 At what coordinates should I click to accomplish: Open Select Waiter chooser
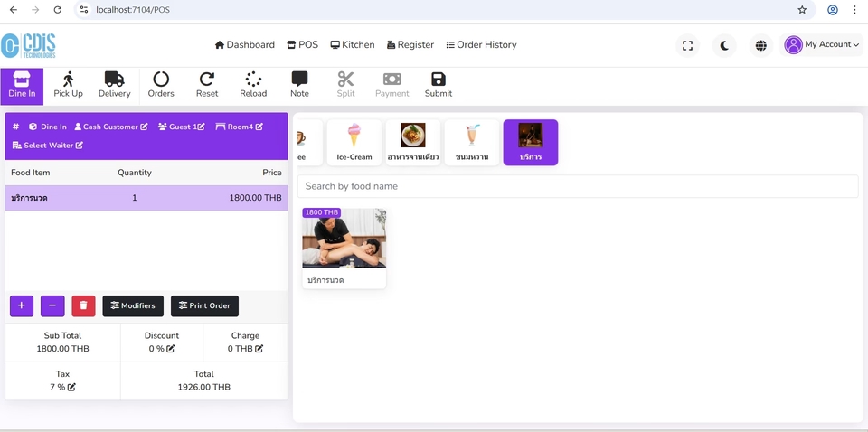[x=48, y=146]
